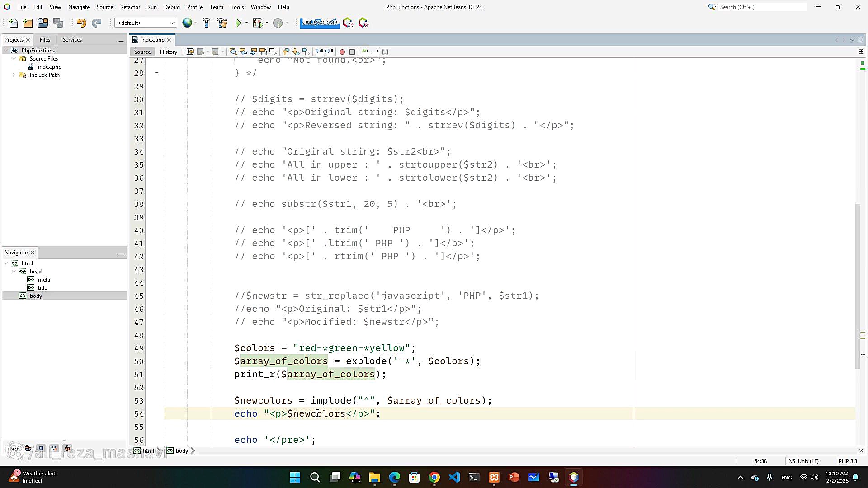The image size is (868, 488).
Task: Click the body breadcrumb below the editor
Action: (182, 451)
